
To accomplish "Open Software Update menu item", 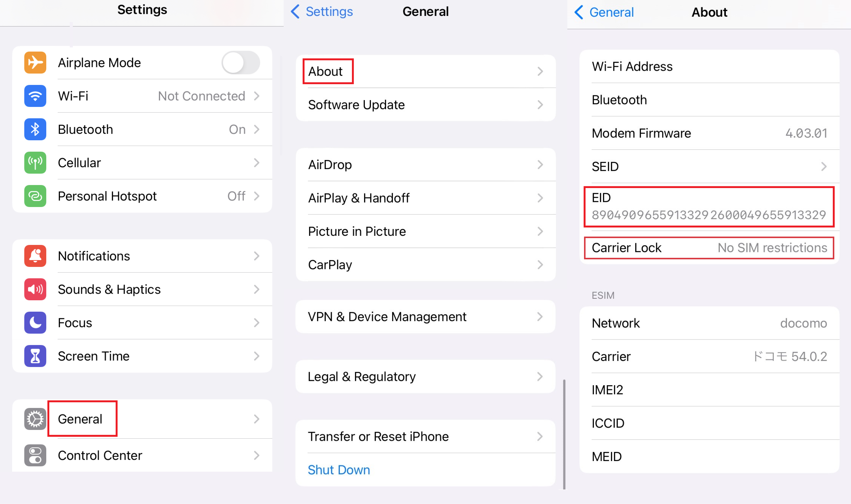I will tap(425, 105).
